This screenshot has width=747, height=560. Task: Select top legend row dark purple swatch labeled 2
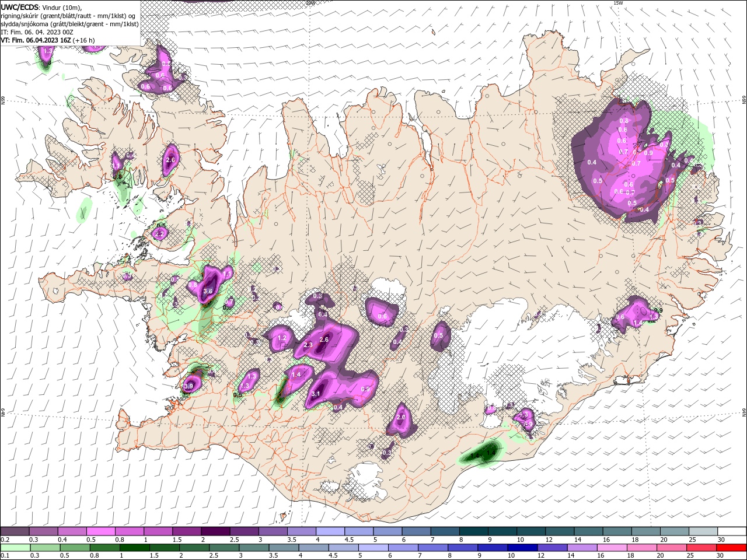coord(215,531)
